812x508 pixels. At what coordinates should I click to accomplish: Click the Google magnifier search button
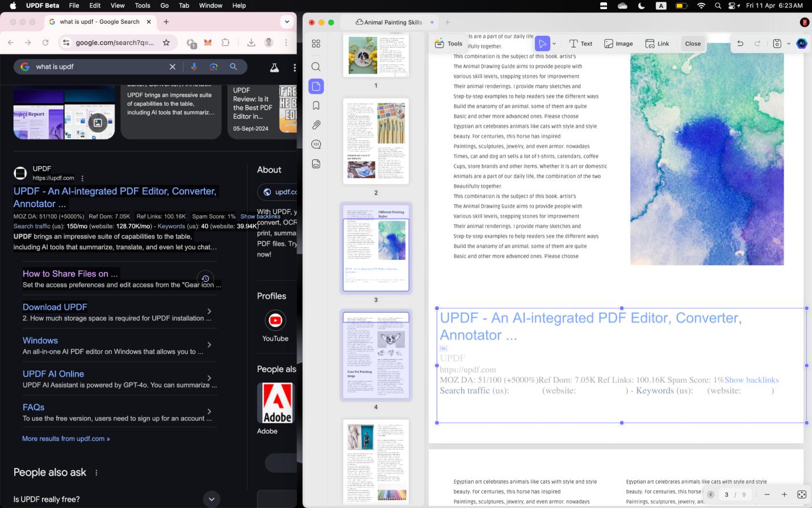[x=233, y=66]
